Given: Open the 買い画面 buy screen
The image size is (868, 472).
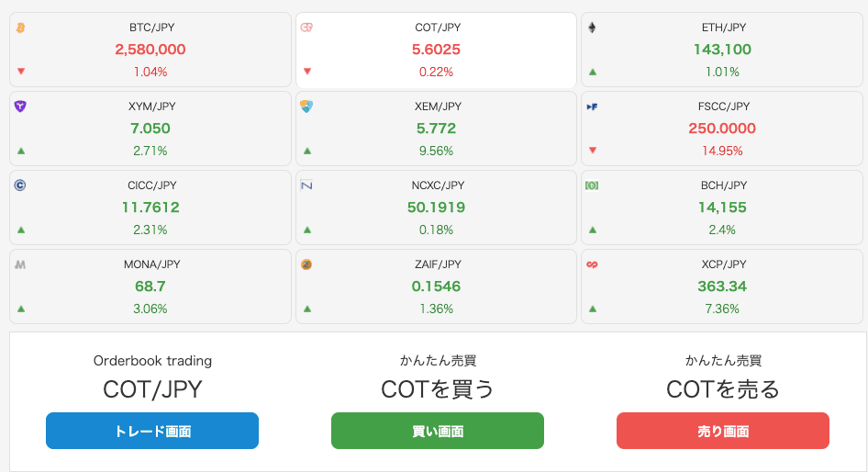Looking at the screenshot, I should tap(438, 431).
